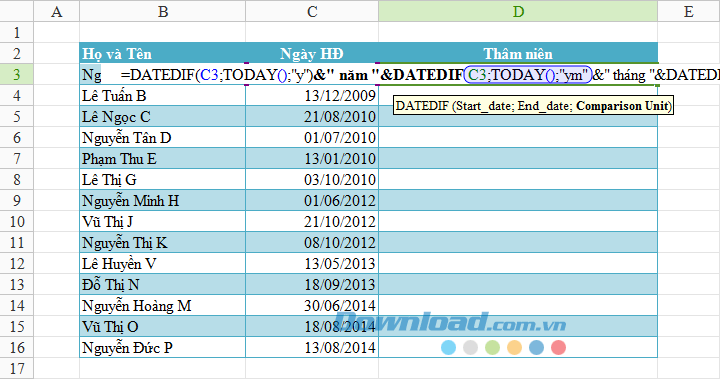Image resolution: width=720 pixels, height=379 pixels.
Task: Select row 6 header
Action: click(x=17, y=137)
